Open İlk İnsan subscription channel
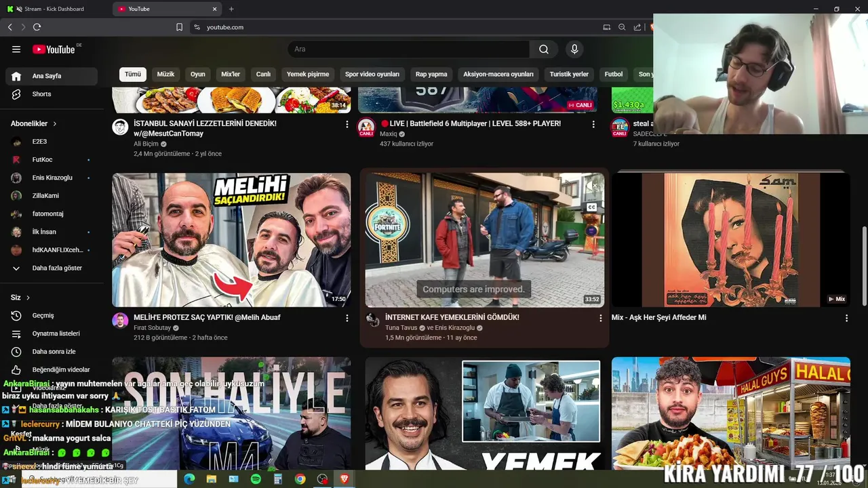This screenshot has height=488, width=868. tap(52, 232)
